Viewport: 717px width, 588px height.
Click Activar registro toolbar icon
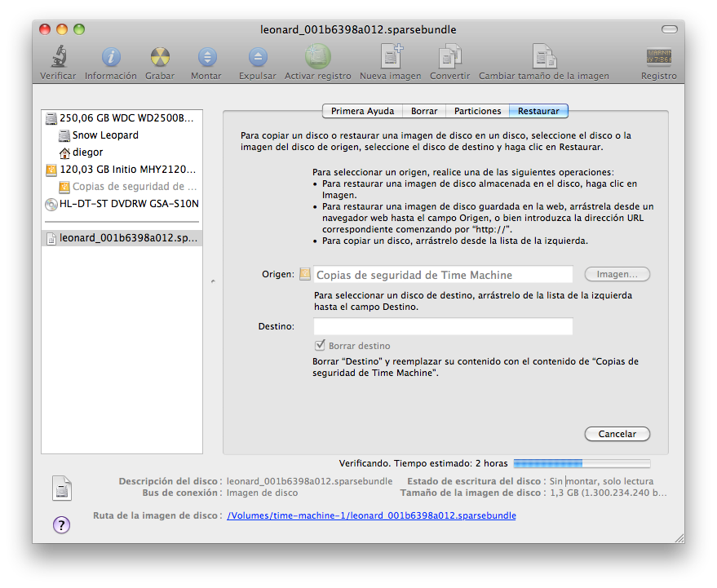[x=318, y=56]
